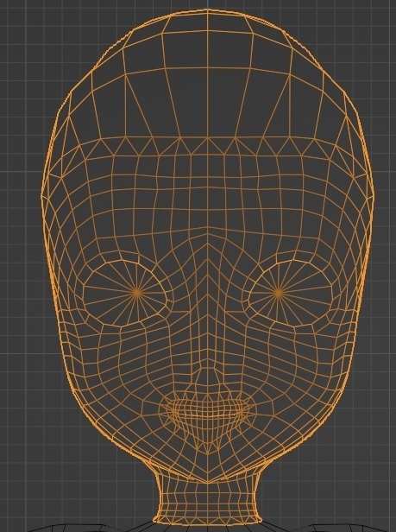This screenshot has width=396, height=532.
Task: Select the center vertex of left eye fan
Action: [x=137, y=292]
